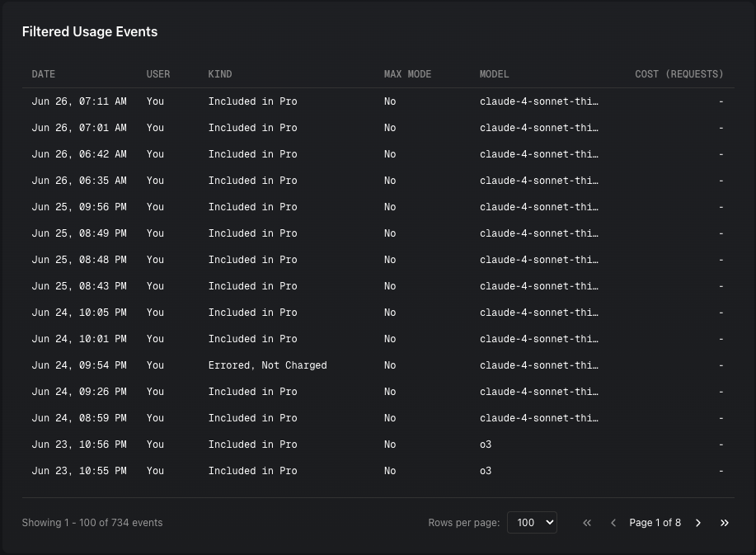The image size is (756, 555).
Task: Click the KIND column header
Action: tap(220, 74)
